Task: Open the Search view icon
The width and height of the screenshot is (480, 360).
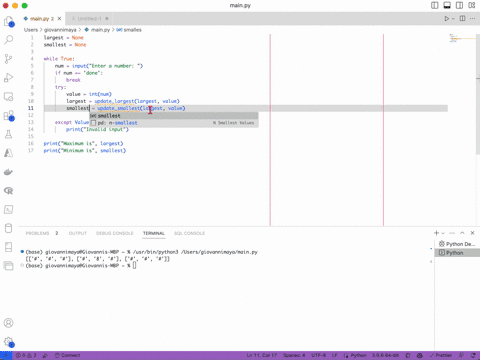Action: (x=9, y=40)
